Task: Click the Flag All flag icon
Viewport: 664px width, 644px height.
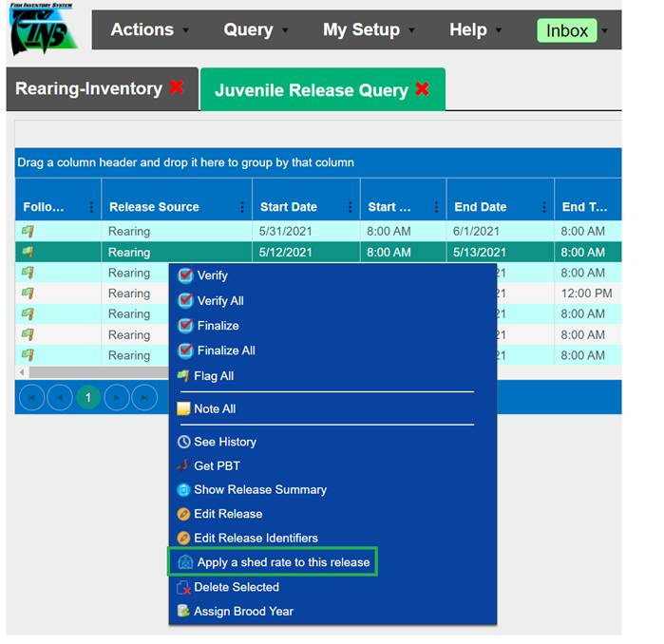Action: 183,375
